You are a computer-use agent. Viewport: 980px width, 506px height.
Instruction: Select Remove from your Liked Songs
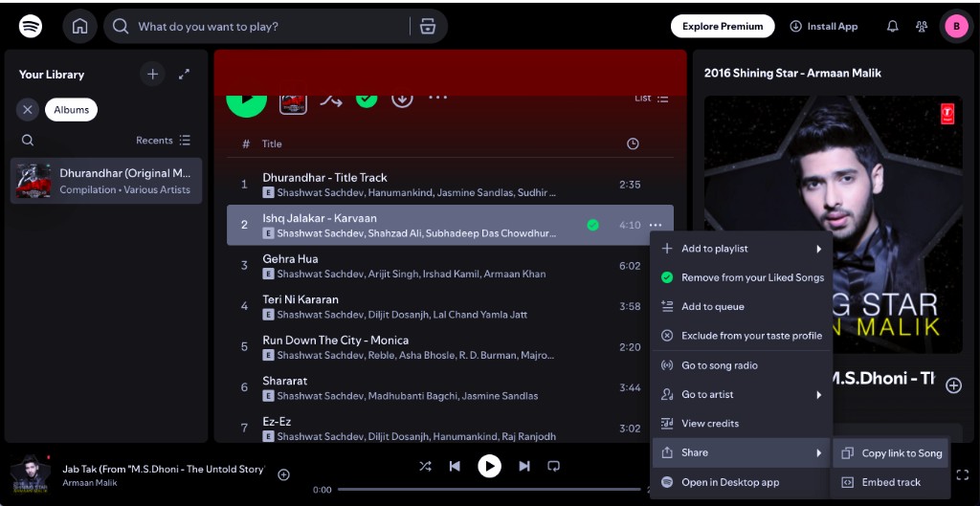pyautogui.click(x=742, y=277)
